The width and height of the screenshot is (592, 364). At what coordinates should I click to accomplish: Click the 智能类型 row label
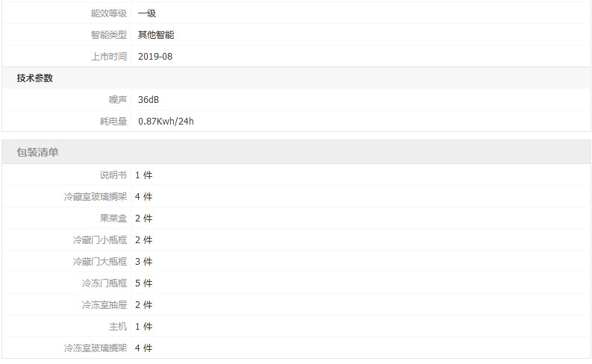[109, 35]
